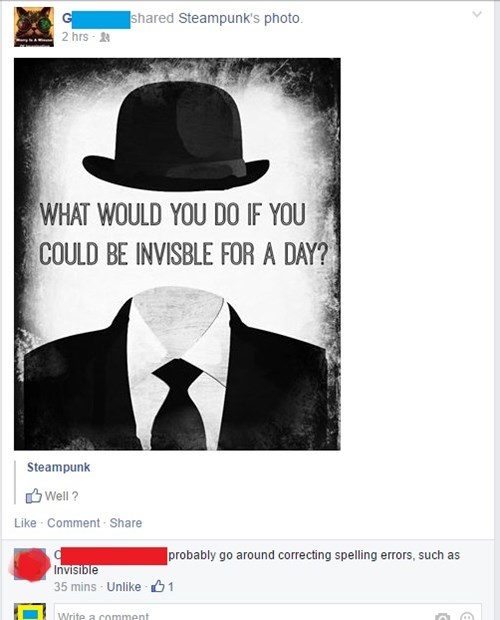This screenshot has height=620, width=500.
Task: Open the poster's cat profile picture
Action: 34,27
